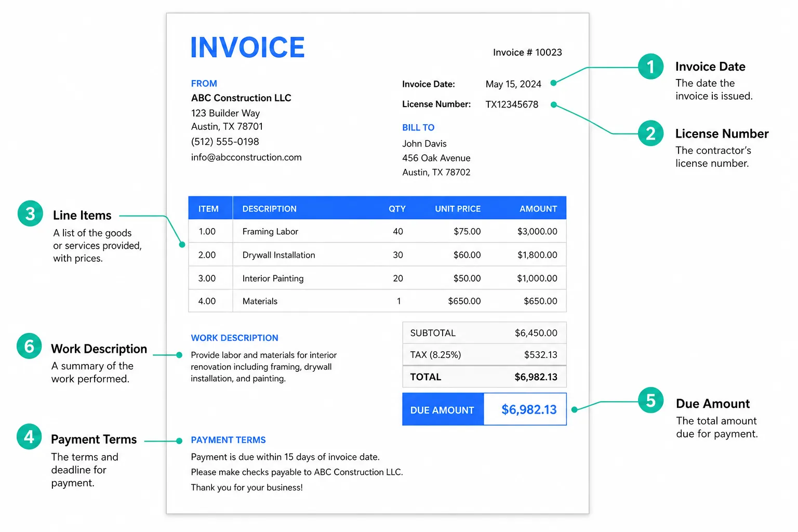The height and width of the screenshot is (532, 798).
Task: Click the QTY column header
Action: tap(397, 209)
